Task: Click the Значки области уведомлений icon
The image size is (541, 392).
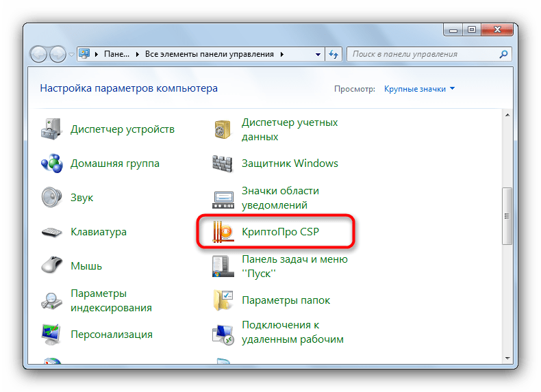Action: pyautogui.click(x=223, y=200)
